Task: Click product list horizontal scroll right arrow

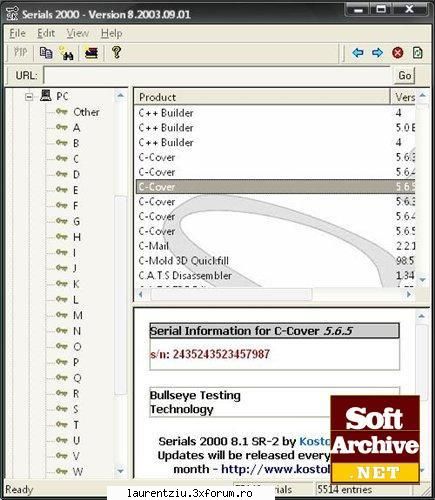Action: pos(409,294)
